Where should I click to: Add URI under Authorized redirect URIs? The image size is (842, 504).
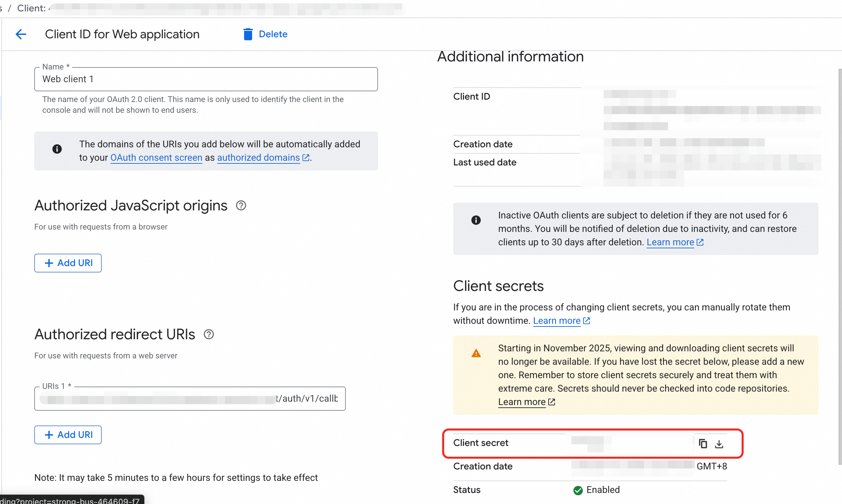[67, 435]
